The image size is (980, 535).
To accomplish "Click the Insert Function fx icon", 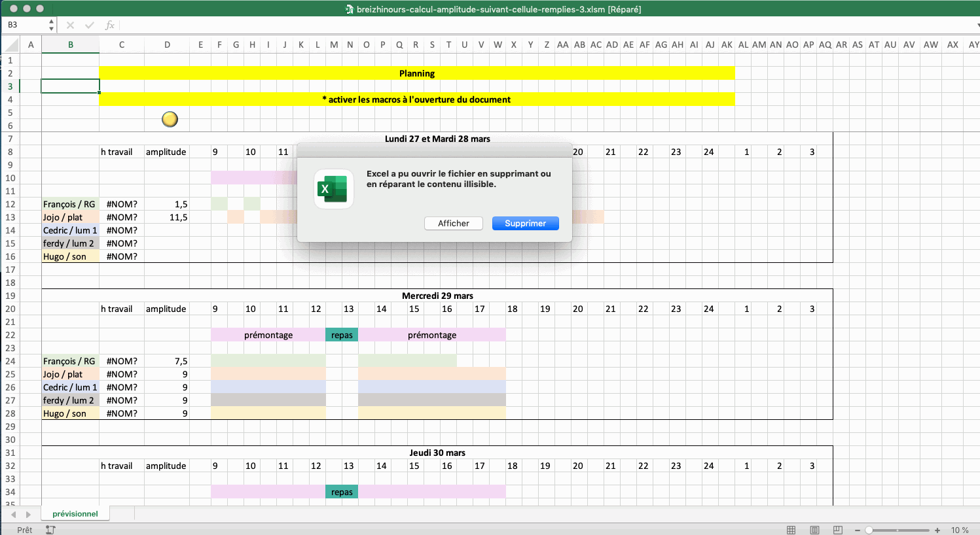I will tap(109, 25).
